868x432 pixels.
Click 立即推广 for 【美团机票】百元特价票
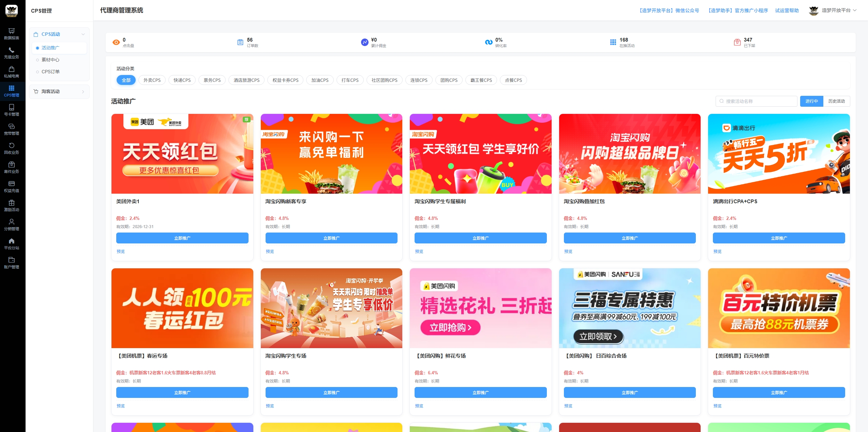coord(779,392)
